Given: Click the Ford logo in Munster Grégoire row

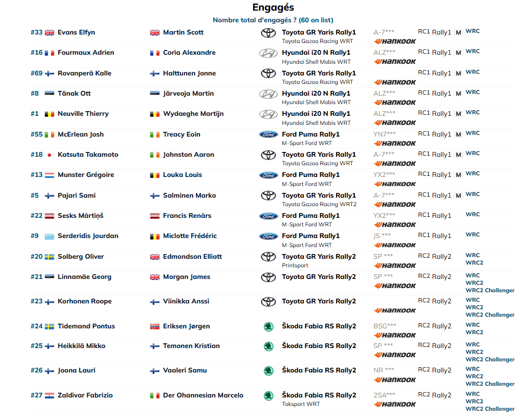Looking at the screenshot, I should [268, 175].
